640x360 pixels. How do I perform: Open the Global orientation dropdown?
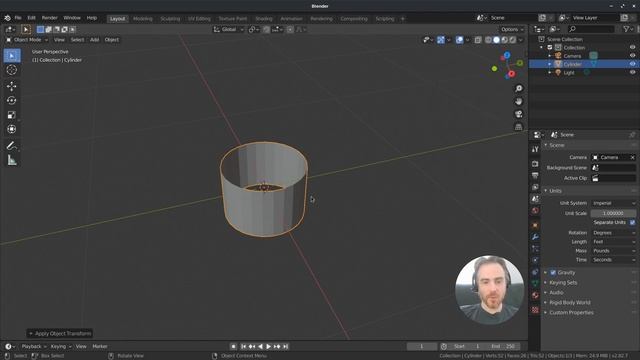coord(229,29)
